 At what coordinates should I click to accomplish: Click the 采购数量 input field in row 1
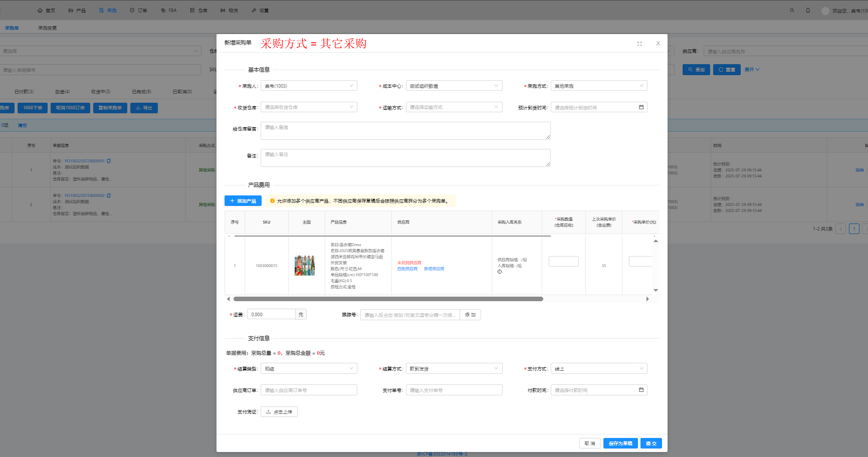tap(563, 262)
